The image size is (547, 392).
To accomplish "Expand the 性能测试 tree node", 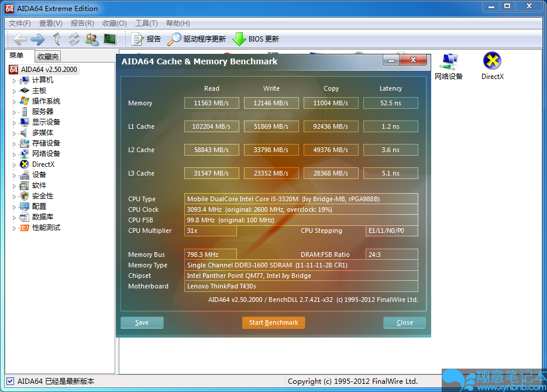I will [14, 228].
